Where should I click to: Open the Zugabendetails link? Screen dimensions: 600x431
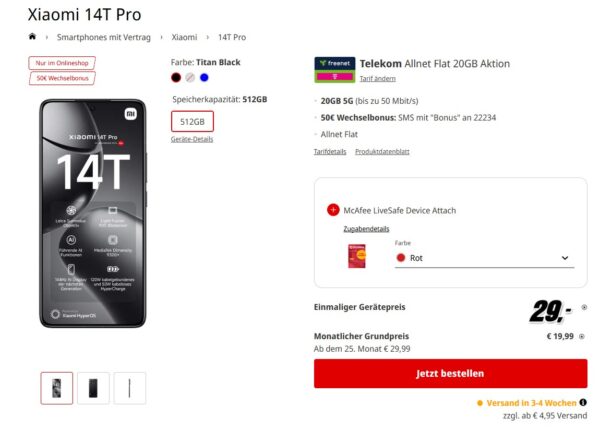click(x=366, y=229)
